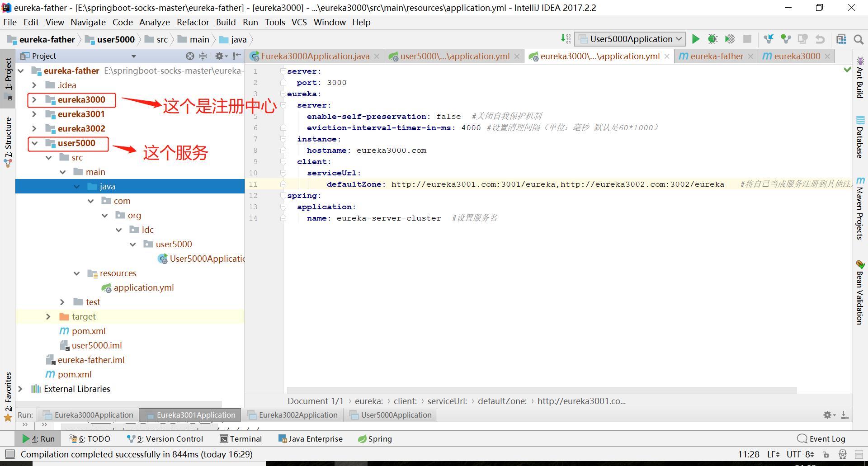Image resolution: width=868 pixels, height=466 pixels.
Task: Open the Refactor menu
Action: (x=193, y=22)
